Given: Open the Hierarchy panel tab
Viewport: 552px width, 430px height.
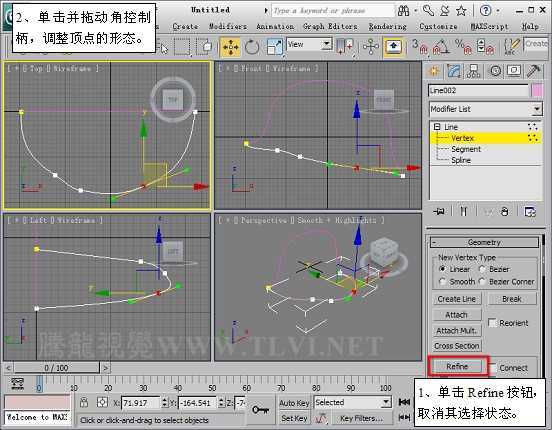Looking at the screenshot, I should point(473,71).
